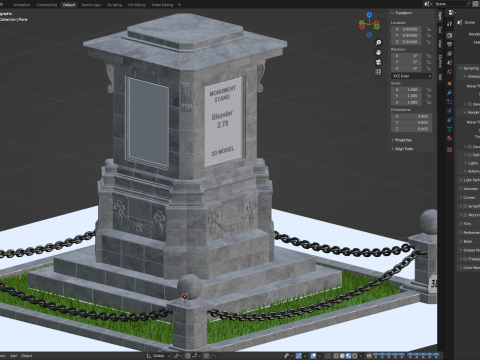Viewport: 480px width, 360px height.
Task: Open the Physics properties tab icon
Action: coord(450,111)
